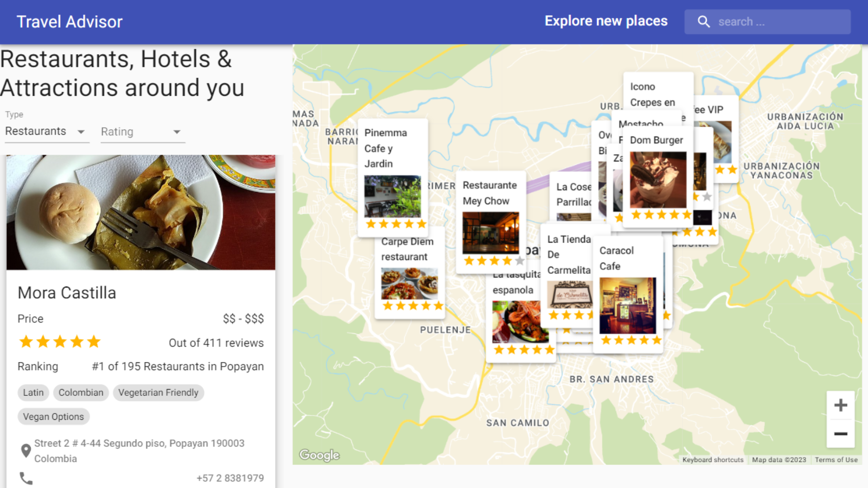Zoom out on the map

tap(840, 434)
